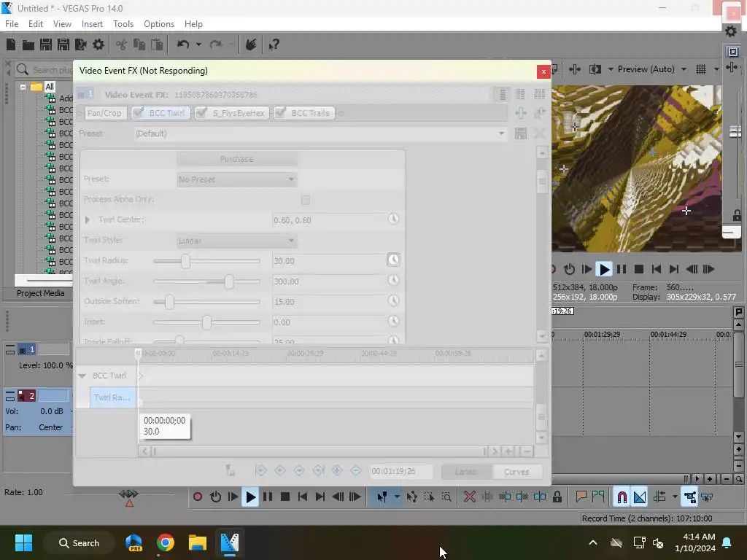
Task: Open interactive tutorials hand icon
Action: (251, 44)
